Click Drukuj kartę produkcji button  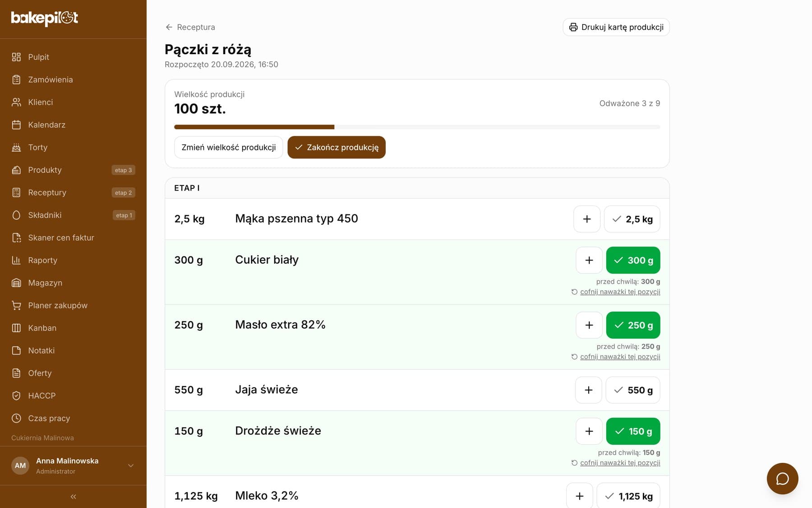click(616, 27)
